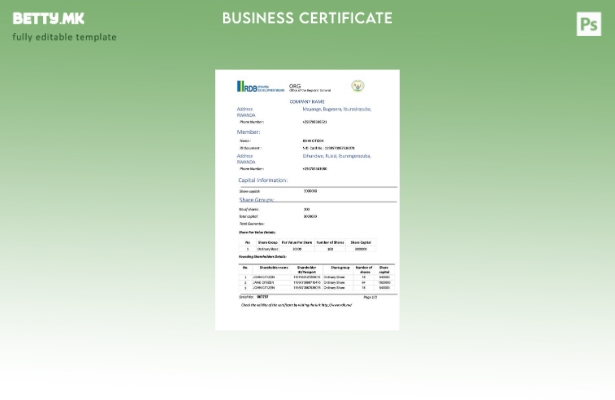Click the Share Groups: heading
This screenshot has width=615, height=400.
coord(256,200)
